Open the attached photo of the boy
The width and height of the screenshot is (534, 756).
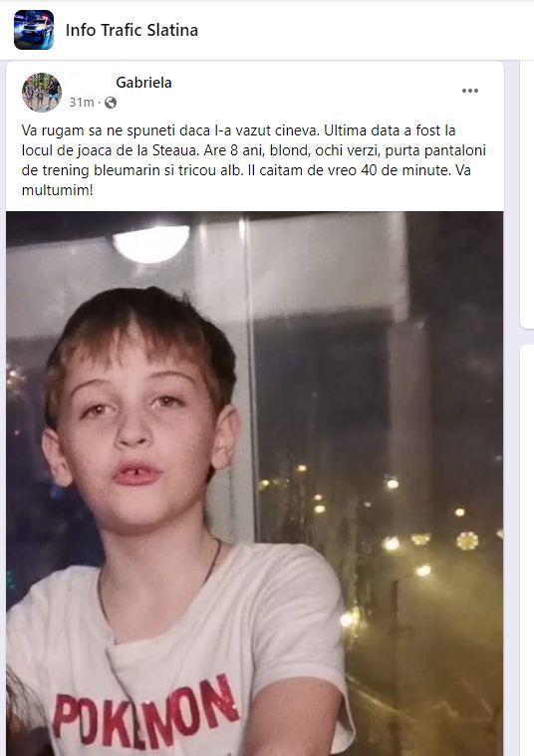(x=255, y=484)
